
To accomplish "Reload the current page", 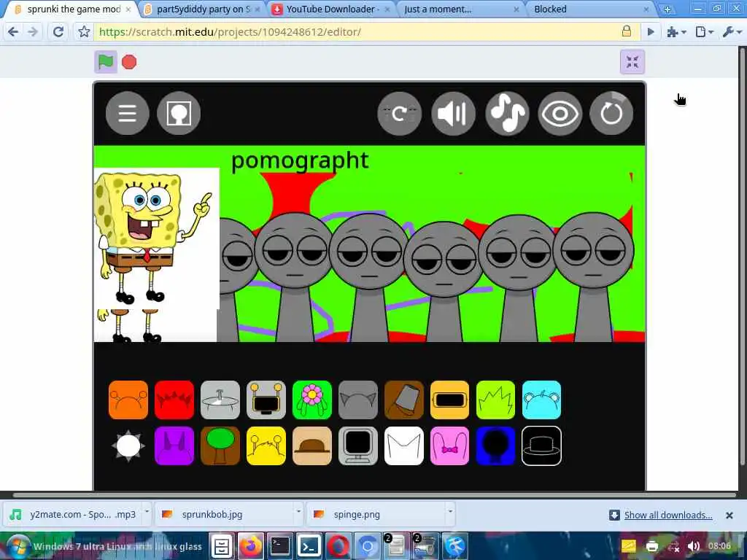I will (x=58, y=32).
